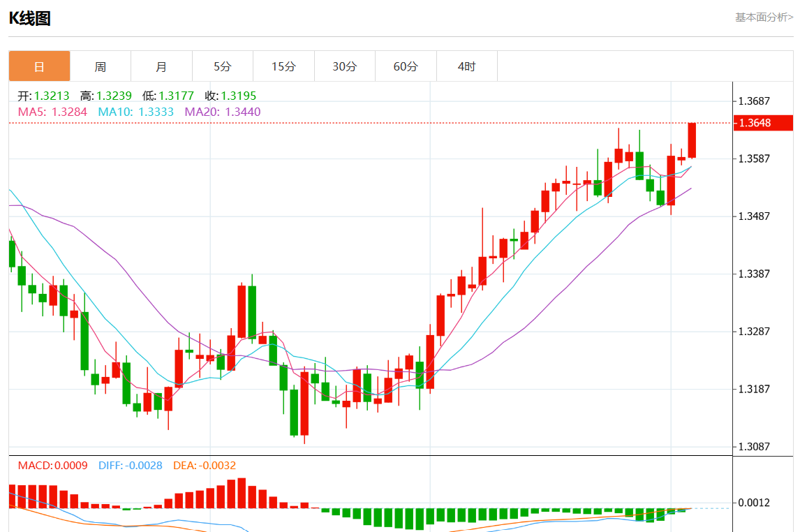Open the 15分 interval tab
Viewport: 807px width, 532px height.
[283, 66]
